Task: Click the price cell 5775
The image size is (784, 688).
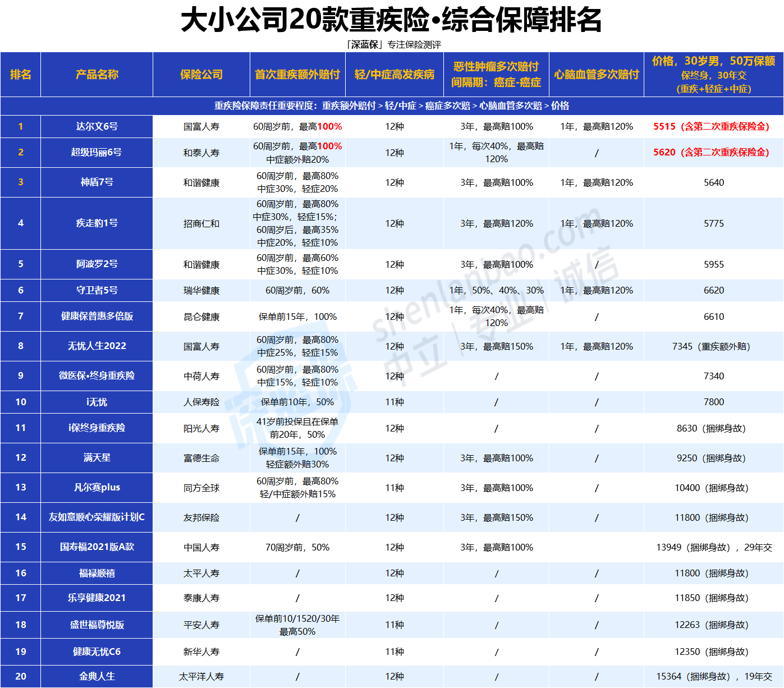Action: point(714,223)
